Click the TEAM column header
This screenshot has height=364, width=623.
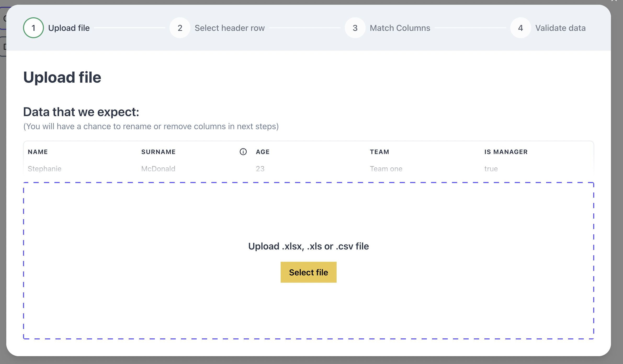click(x=380, y=152)
